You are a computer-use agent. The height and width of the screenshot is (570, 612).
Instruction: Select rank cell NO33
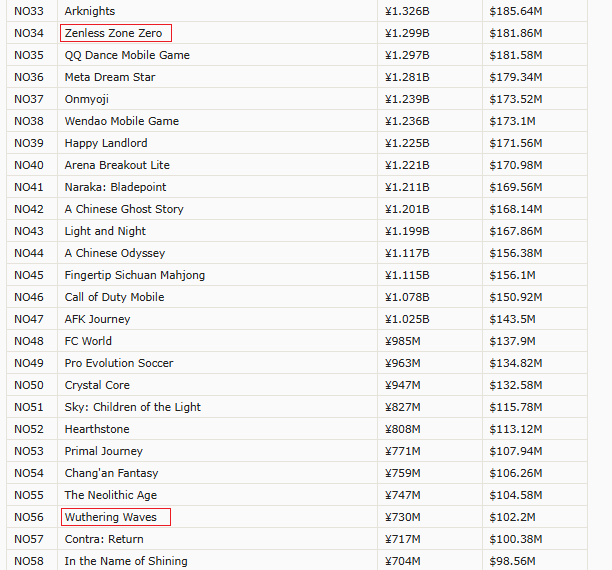(x=29, y=11)
